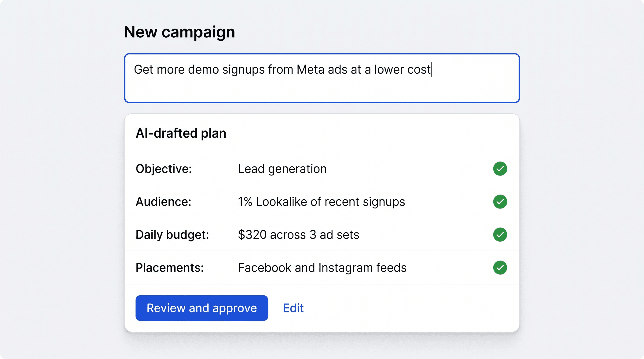Screen dimensions: 644x359
Task: Focus the campaign goal text input
Action: coord(322,78)
